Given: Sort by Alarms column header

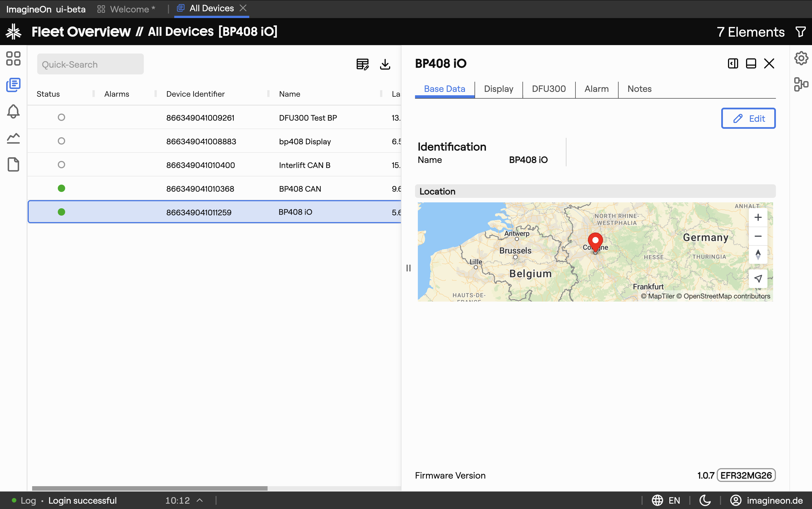Looking at the screenshot, I should click(x=116, y=94).
